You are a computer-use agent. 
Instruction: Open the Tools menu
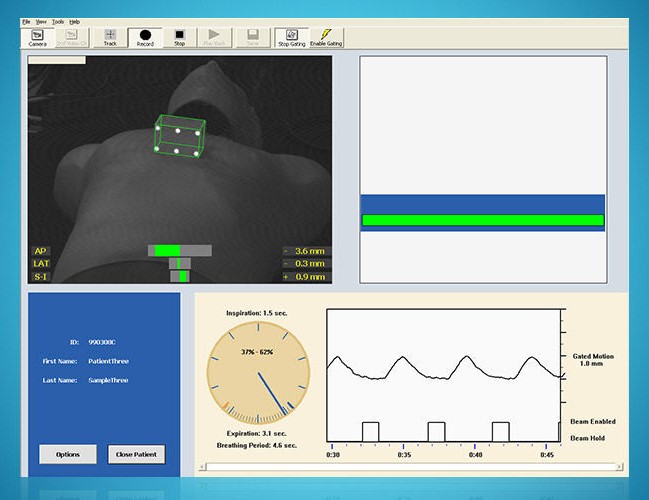click(58, 21)
